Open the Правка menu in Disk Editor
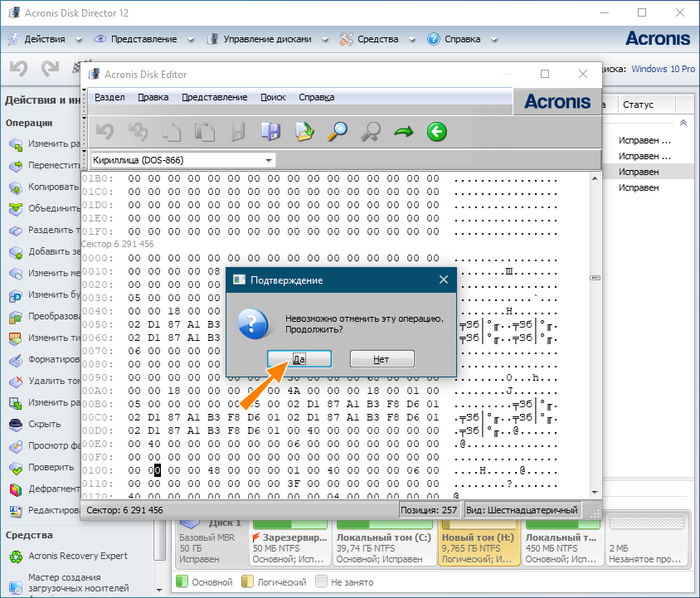The image size is (700, 598). pos(153,97)
